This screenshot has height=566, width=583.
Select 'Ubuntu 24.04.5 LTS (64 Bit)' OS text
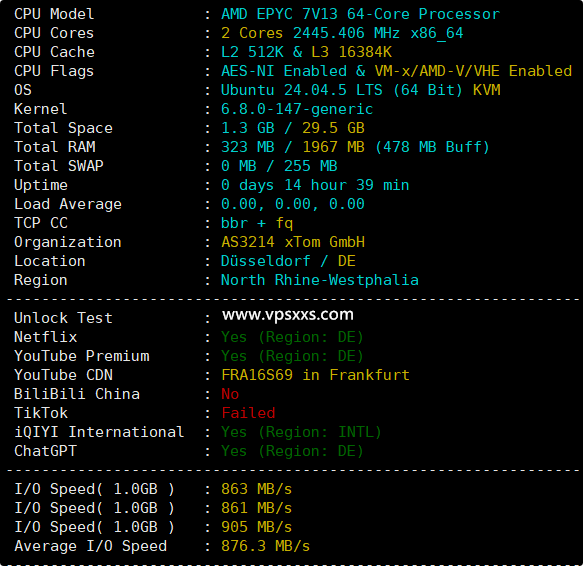pyautogui.click(x=342, y=90)
